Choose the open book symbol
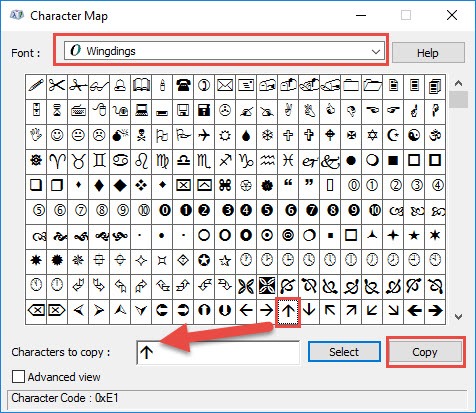Screen dimensions: 476x413 pos(141,86)
